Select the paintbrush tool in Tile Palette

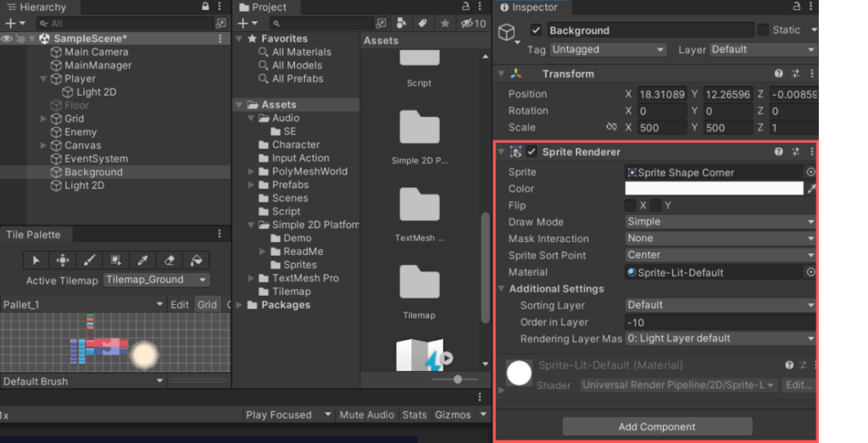89,260
